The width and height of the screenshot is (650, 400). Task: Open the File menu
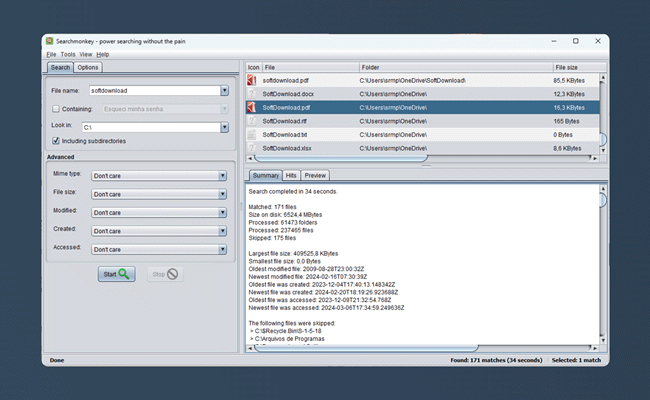click(x=51, y=54)
